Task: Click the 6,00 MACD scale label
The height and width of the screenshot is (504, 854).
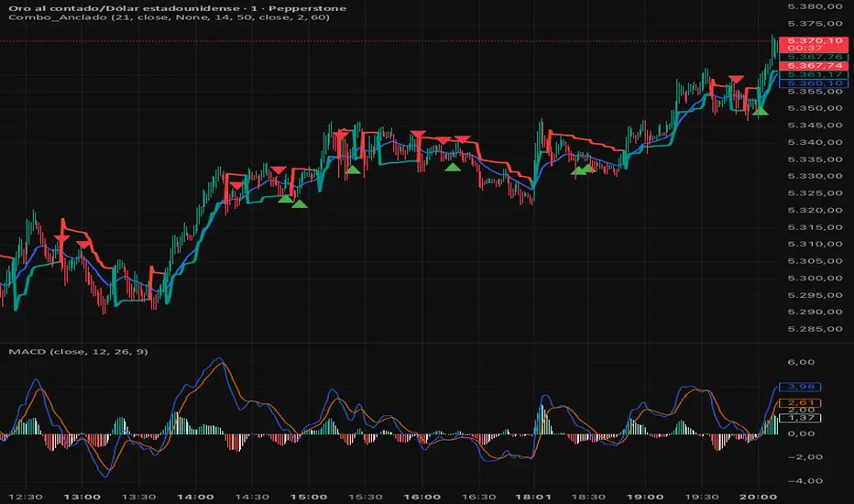Action: [801, 362]
